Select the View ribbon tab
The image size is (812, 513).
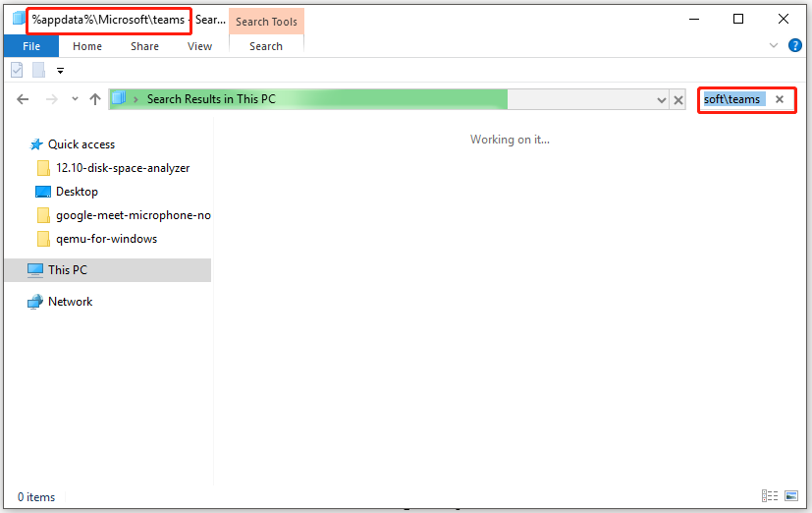click(199, 46)
